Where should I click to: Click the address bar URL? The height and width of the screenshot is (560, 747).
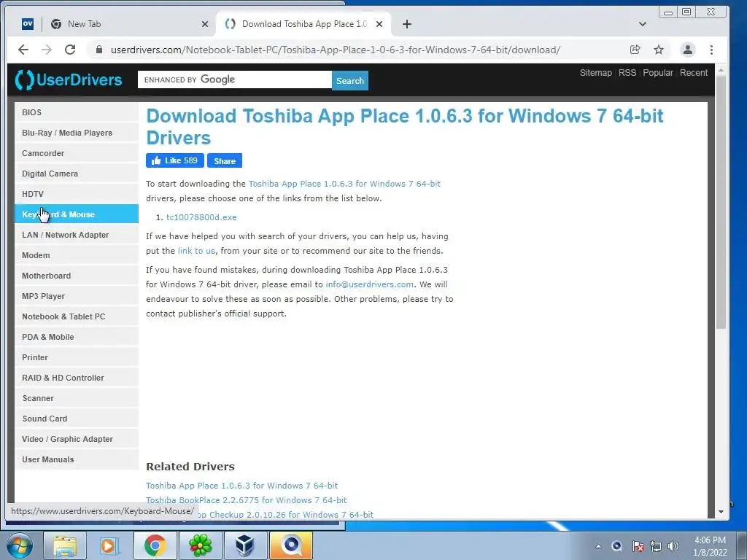click(x=336, y=50)
